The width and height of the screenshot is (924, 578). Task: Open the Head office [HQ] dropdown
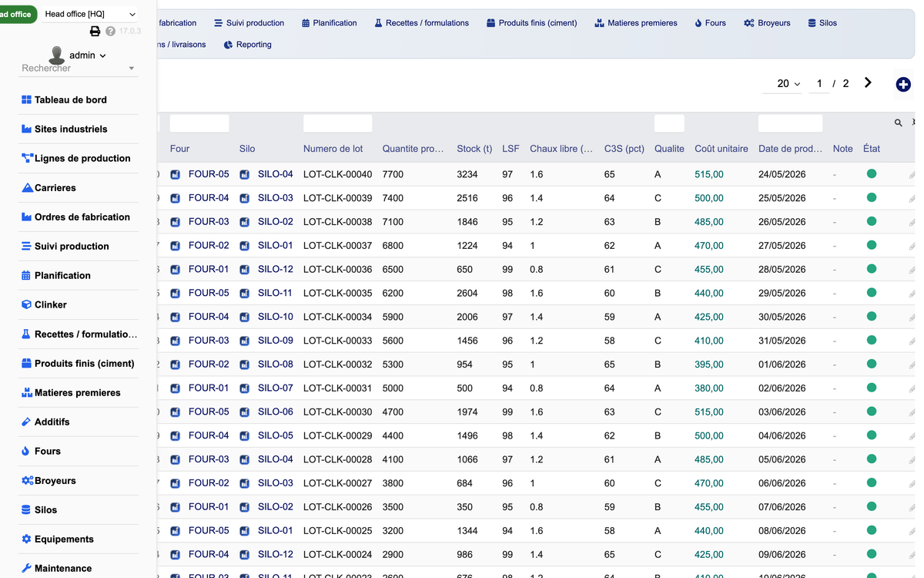[x=90, y=14]
